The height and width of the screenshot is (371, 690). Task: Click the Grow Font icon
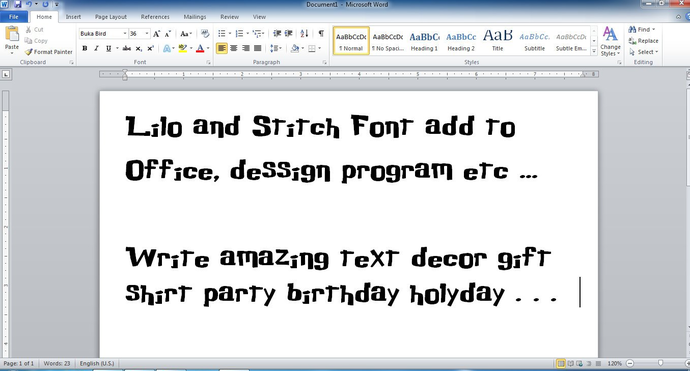tap(156, 34)
